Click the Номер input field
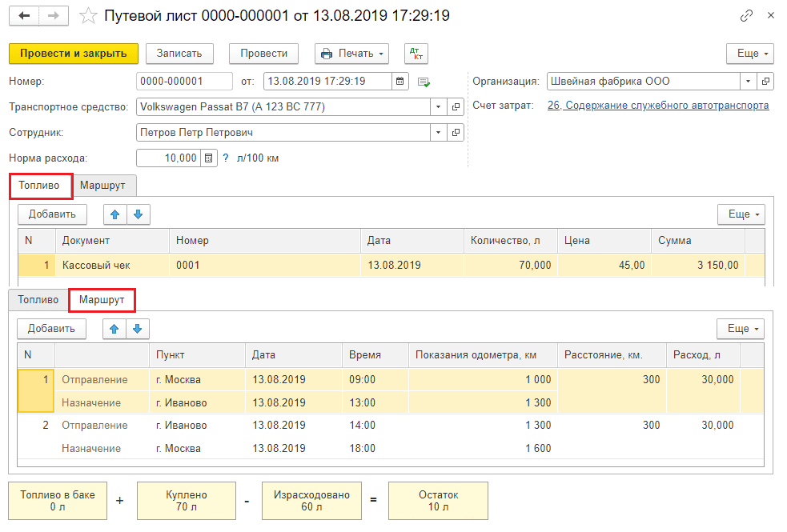This screenshot has width=787, height=532. (184, 81)
